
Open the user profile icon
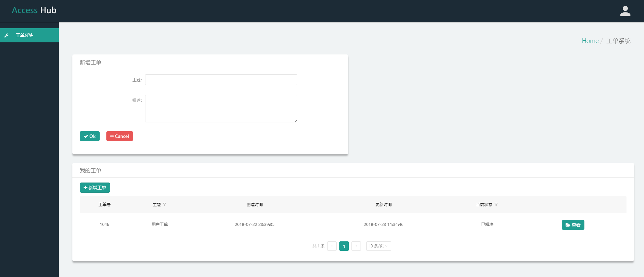click(625, 11)
